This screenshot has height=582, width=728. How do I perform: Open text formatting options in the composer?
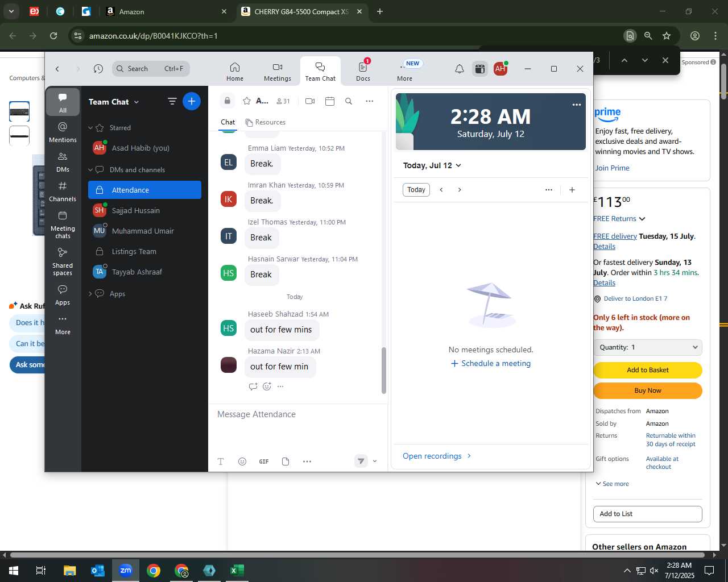click(221, 462)
